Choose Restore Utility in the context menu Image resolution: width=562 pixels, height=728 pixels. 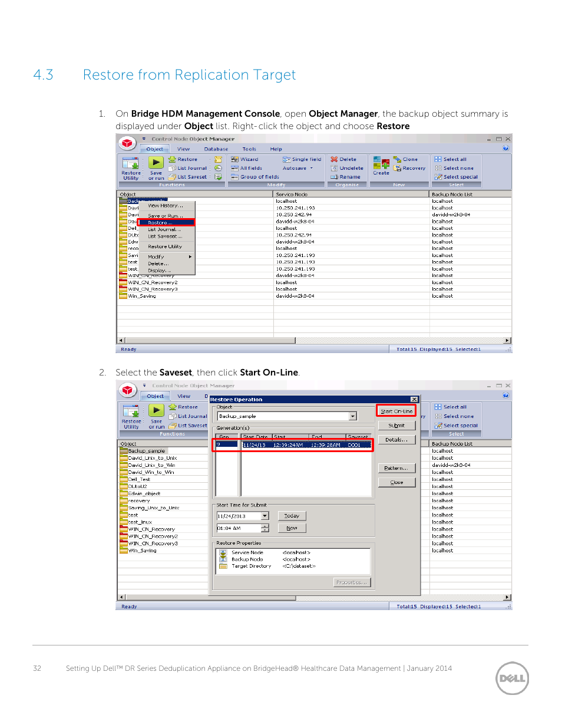[166, 246]
